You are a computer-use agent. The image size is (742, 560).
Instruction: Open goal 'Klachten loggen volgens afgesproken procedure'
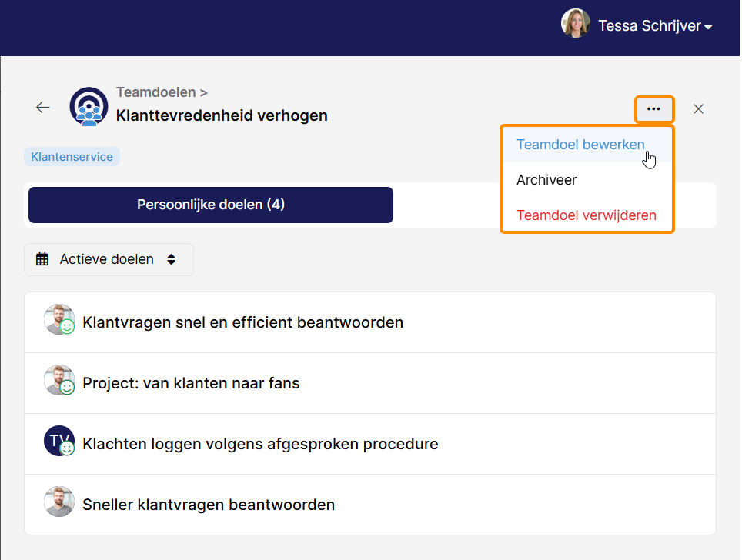pos(370,444)
